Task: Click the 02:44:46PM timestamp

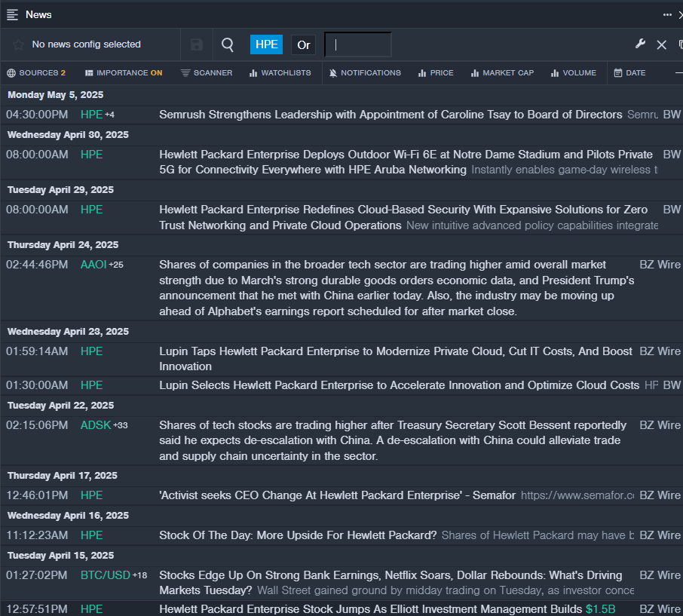Action: tap(37, 265)
